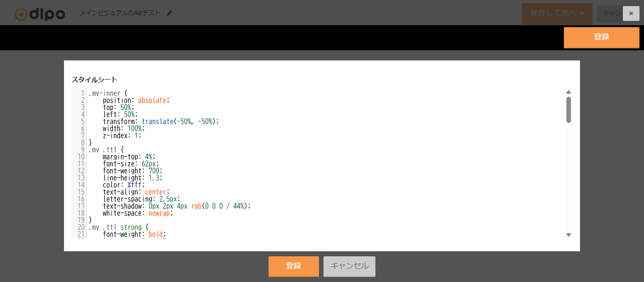Place cursor on line .mv-inner {
Screen dimensions: 644x282
(108, 93)
